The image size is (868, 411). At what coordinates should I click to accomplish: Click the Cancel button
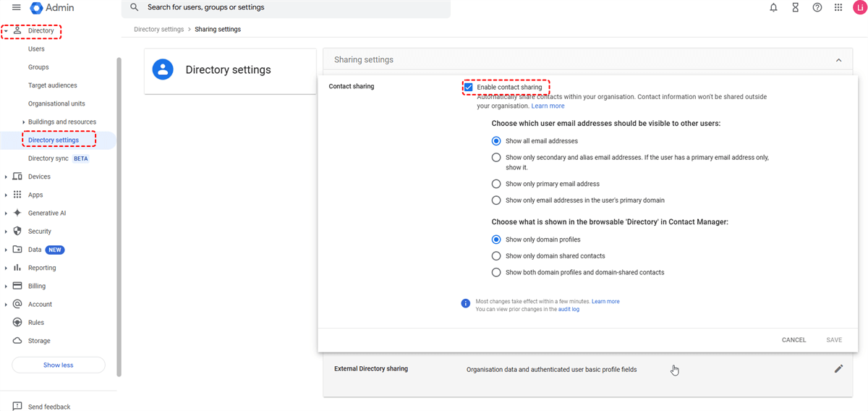click(793, 340)
